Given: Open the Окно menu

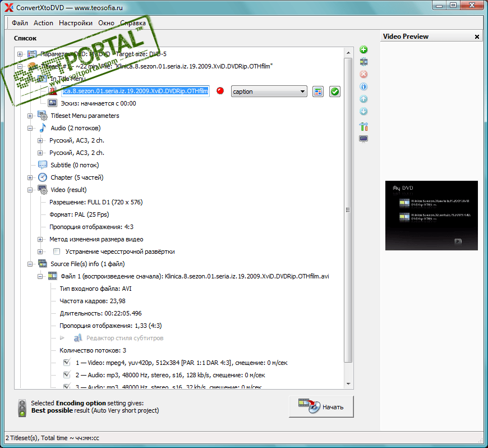Looking at the screenshot, I should tap(106, 23).
